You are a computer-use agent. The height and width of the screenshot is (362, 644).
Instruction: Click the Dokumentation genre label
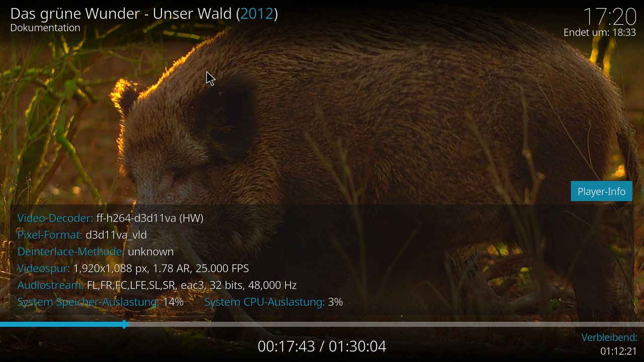[45, 28]
